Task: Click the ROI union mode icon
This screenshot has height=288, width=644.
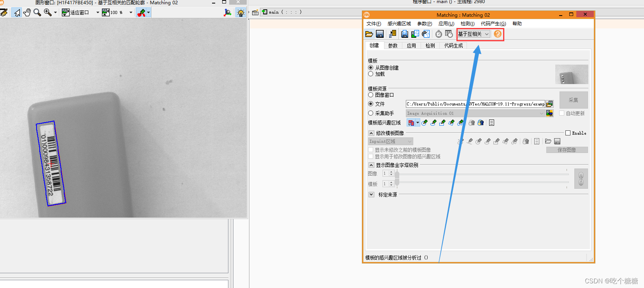Action: click(x=411, y=123)
